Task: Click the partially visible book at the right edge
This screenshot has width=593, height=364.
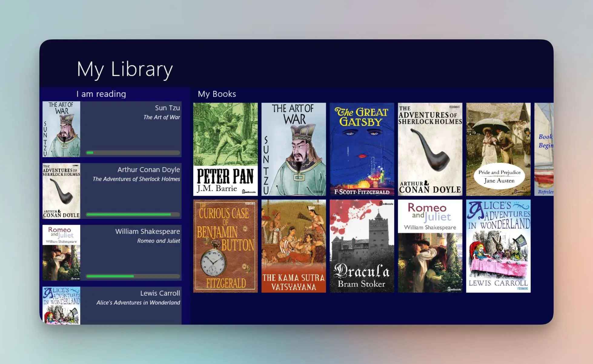Action: pos(544,149)
